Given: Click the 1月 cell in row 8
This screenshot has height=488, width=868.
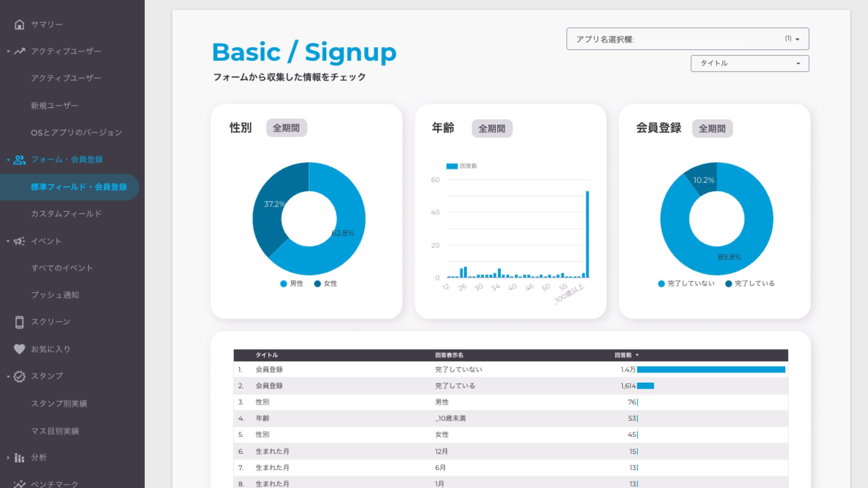Looking at the screenshot, I should [440, 484].
